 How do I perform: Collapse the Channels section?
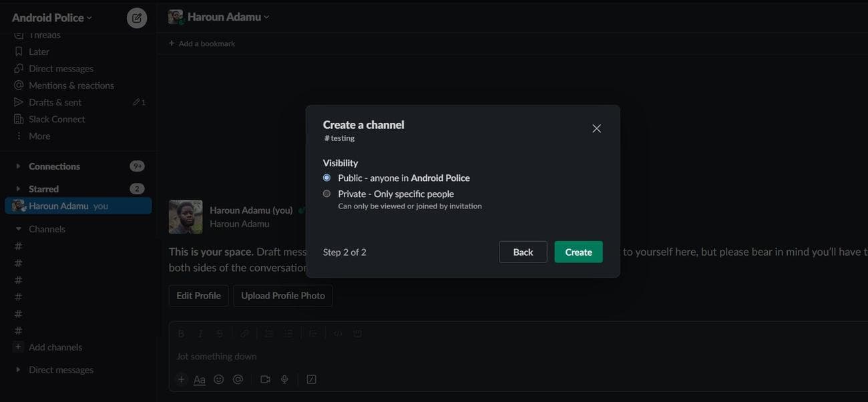click(19, 229)
